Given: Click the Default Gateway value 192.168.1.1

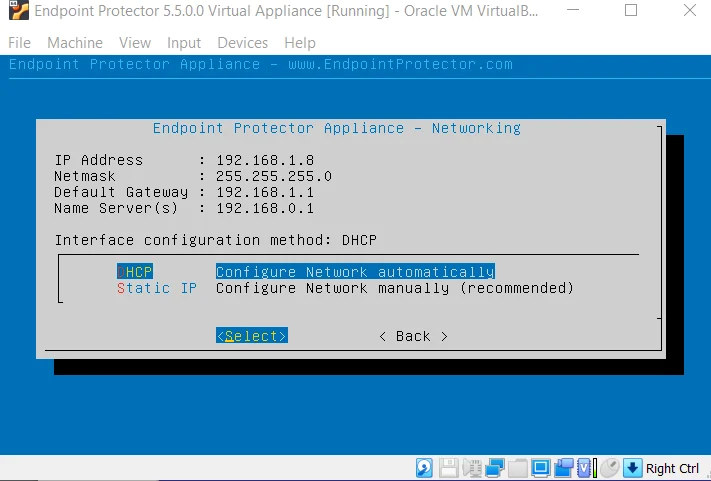Looking at the screenshot, I should point(265,192).
